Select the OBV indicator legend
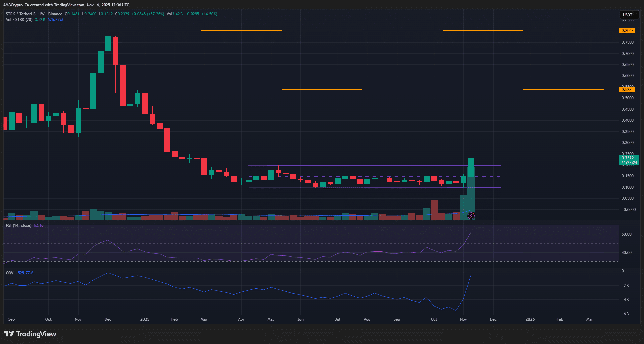The height and width of the screenshot is (344, 644). [x=10, y=273]
